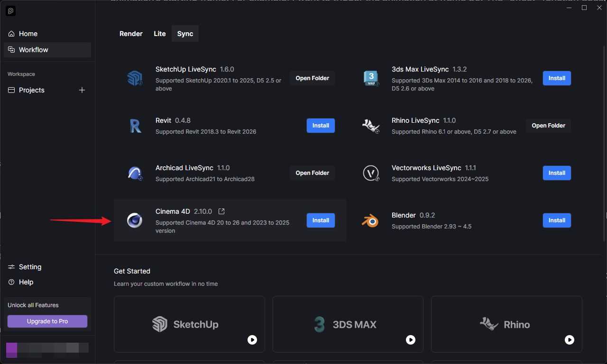Add a new project with plus icon
Image resolution: width=607 pixels, height=364 pixels.
[x=82, y=90]
